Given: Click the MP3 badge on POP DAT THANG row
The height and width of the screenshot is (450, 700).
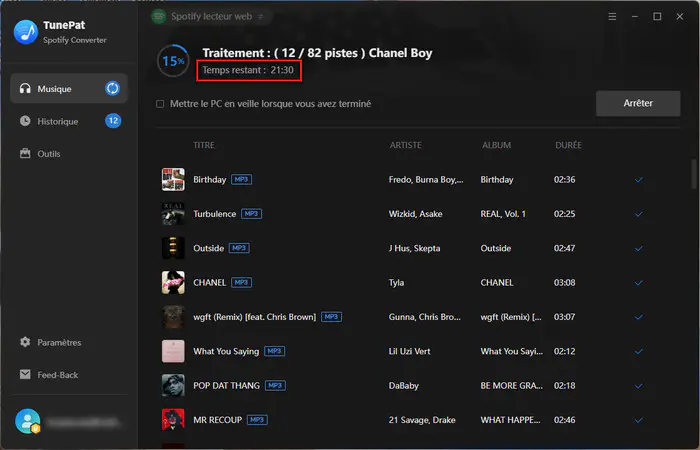Looking at the screenshot, I should click(x=275, y=386).
